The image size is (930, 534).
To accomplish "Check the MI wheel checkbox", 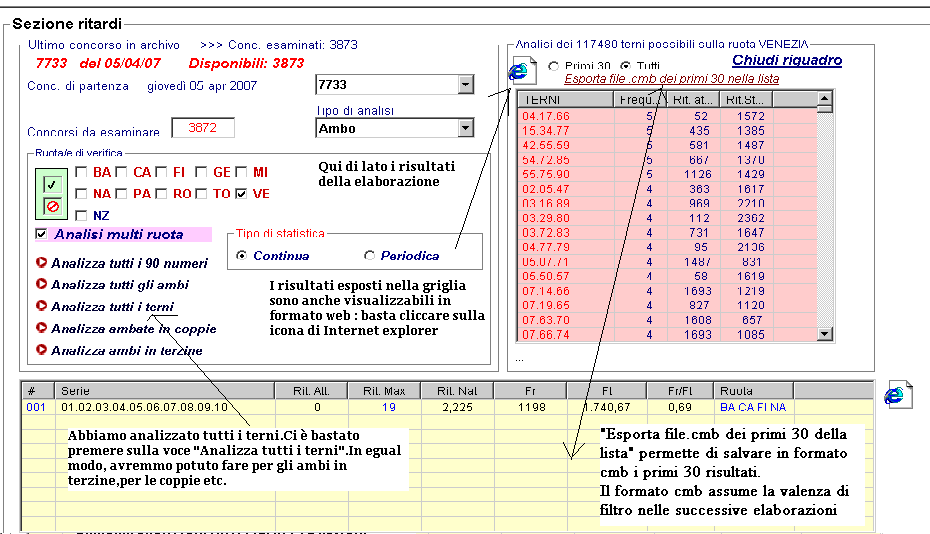I will (x=241, y=172).
